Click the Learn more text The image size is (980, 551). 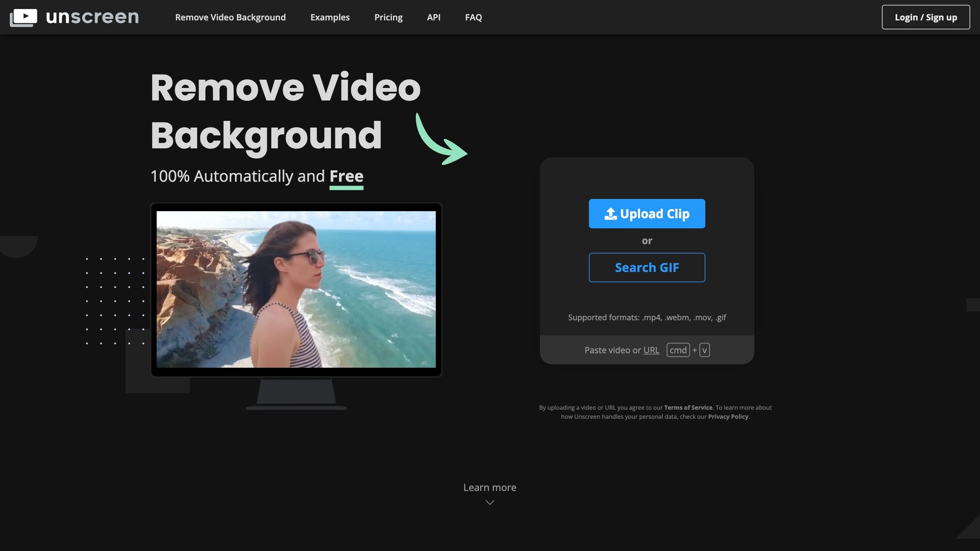tap(490, 487)
